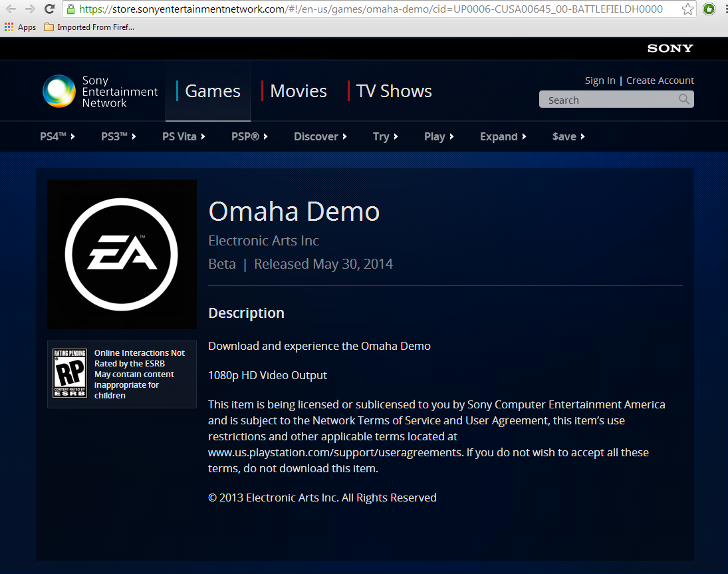This screenshot has height=574, width=728.
Task: Click the Sign In link
Action: point(600,80)
